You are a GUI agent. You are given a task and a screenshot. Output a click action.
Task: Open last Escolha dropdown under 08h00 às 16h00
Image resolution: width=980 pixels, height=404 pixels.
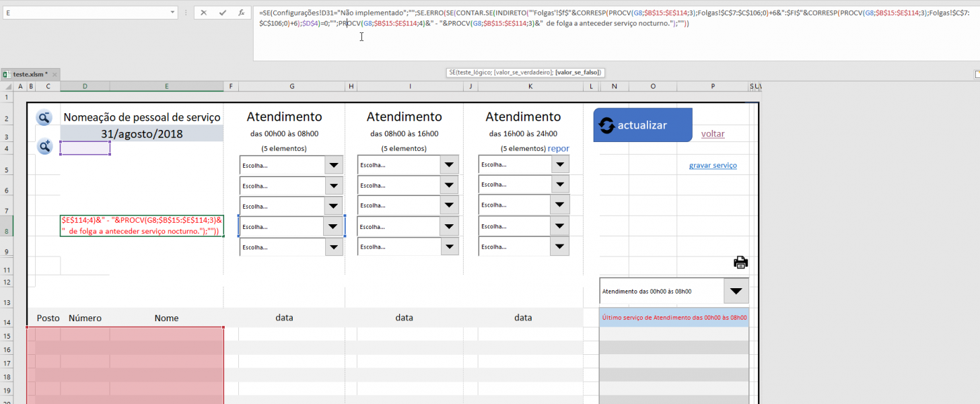click(x=450, y=247)
